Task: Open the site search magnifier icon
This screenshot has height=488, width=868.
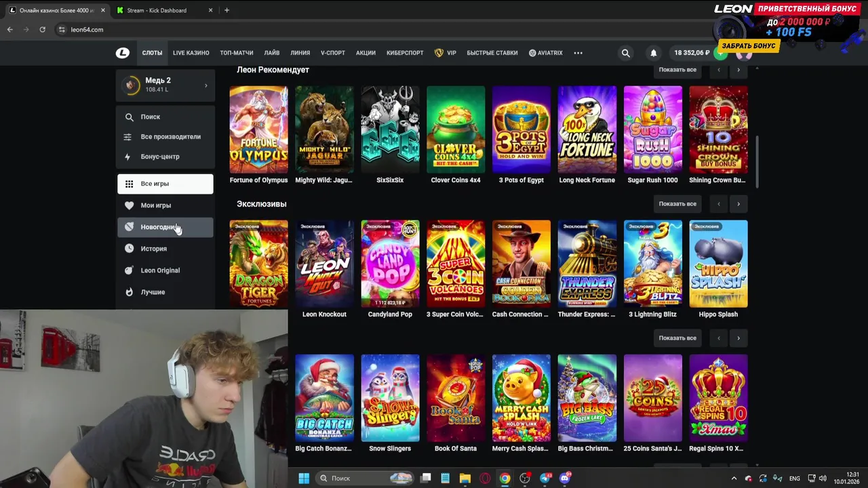Action: click(x=626, y=53)
